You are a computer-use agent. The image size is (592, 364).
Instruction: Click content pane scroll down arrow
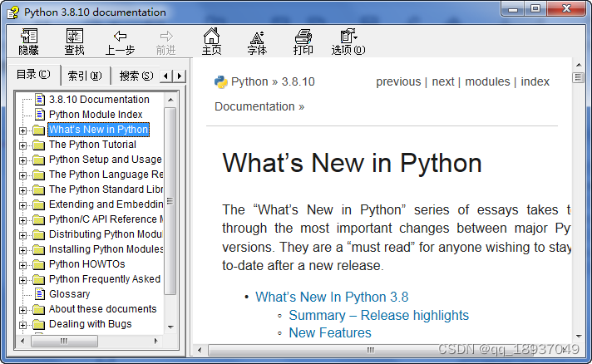click(579, 337)
